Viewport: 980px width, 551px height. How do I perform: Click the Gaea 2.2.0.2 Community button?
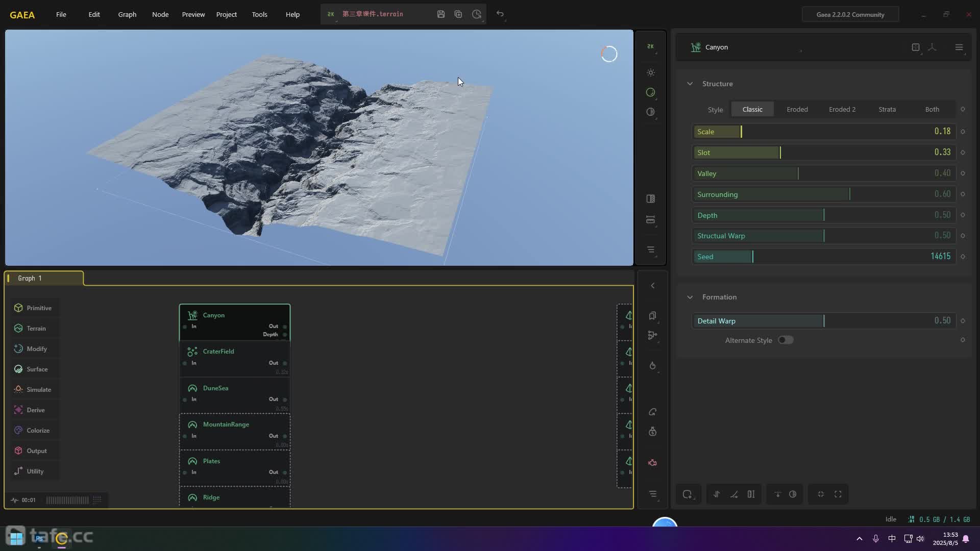850,14
